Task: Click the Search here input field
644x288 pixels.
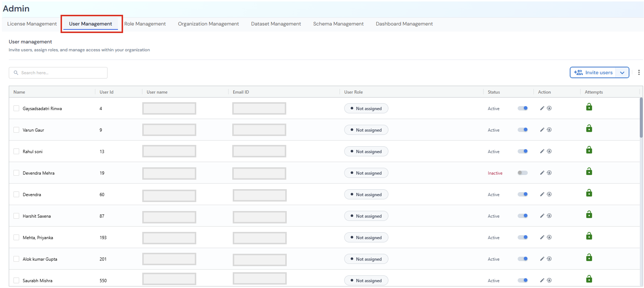Action: 58,73
